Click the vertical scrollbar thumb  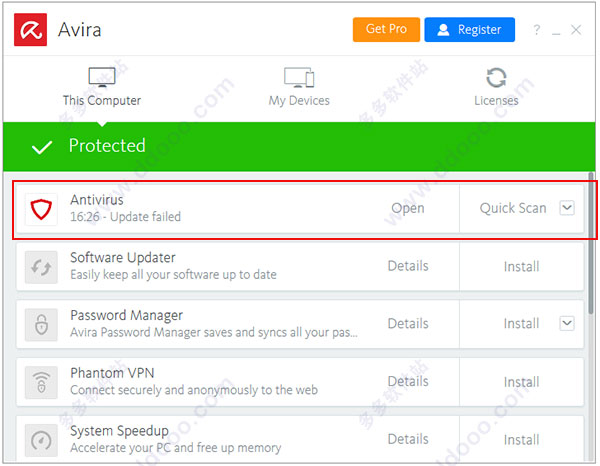coord(591,243)
